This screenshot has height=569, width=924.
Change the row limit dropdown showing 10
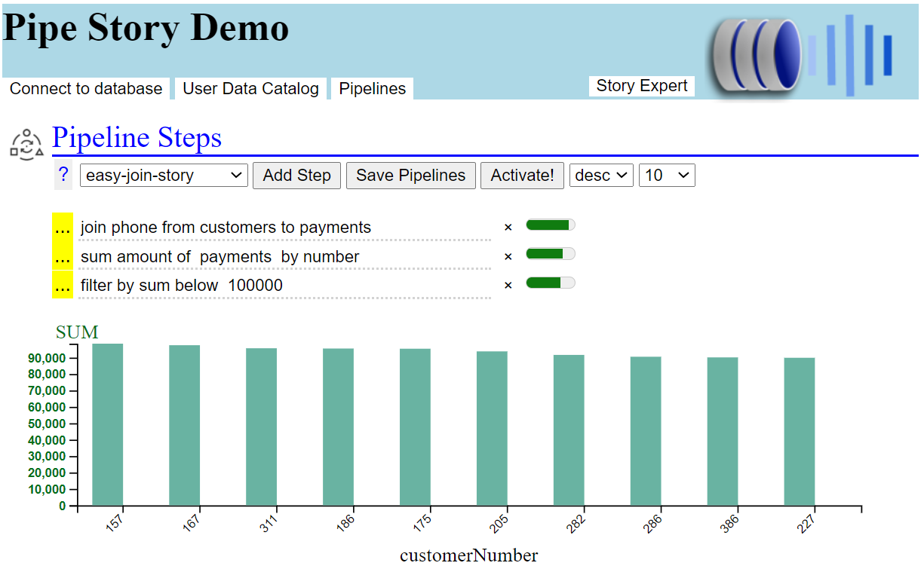pyautogui.click(x=667, y=176)
